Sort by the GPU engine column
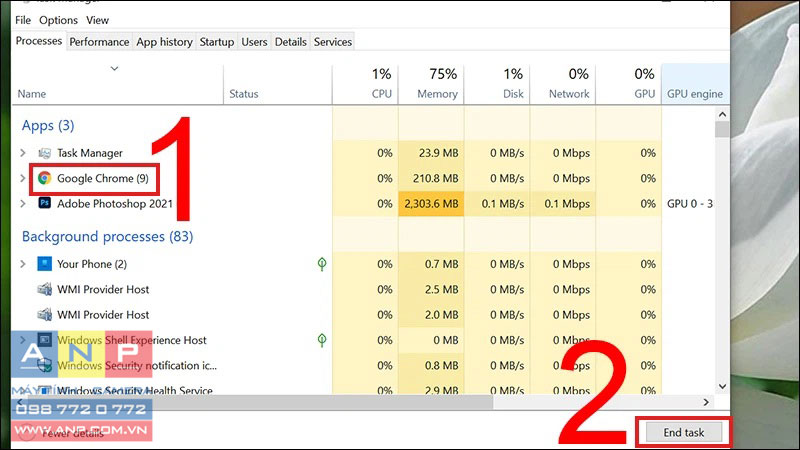800x450 pixels. (x=695, y=84)
